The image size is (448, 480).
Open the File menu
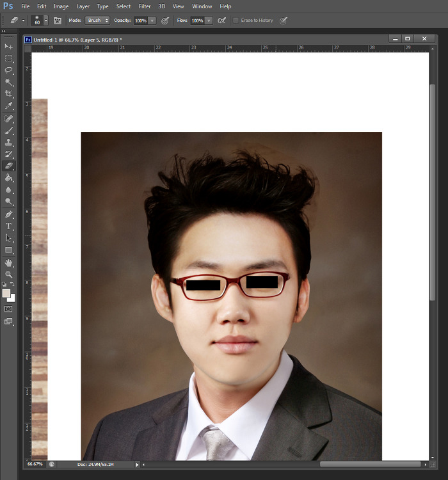tap(26, 6)
